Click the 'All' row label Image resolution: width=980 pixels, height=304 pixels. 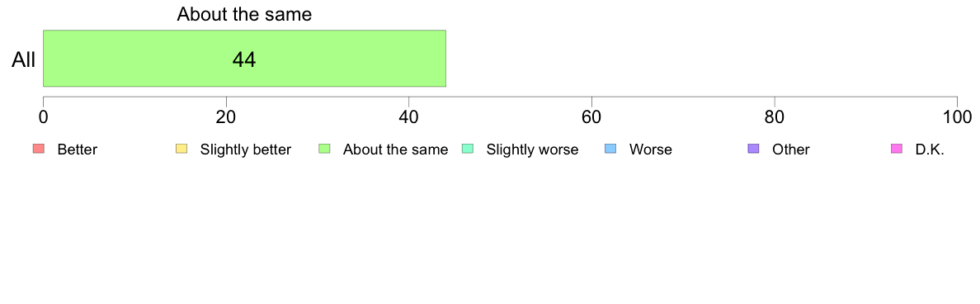pyautogui.click(x=23, y=60)
